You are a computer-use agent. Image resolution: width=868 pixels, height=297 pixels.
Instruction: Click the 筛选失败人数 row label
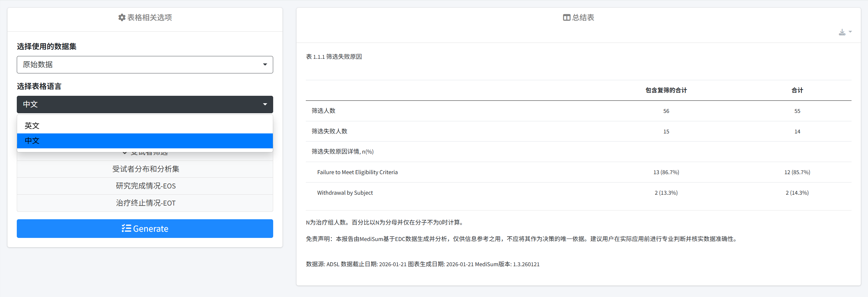click(x=329, y=132)
